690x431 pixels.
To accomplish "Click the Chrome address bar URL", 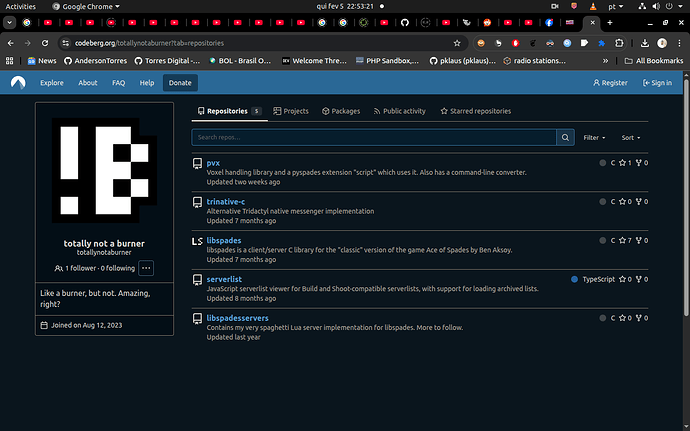I will 149,43.
